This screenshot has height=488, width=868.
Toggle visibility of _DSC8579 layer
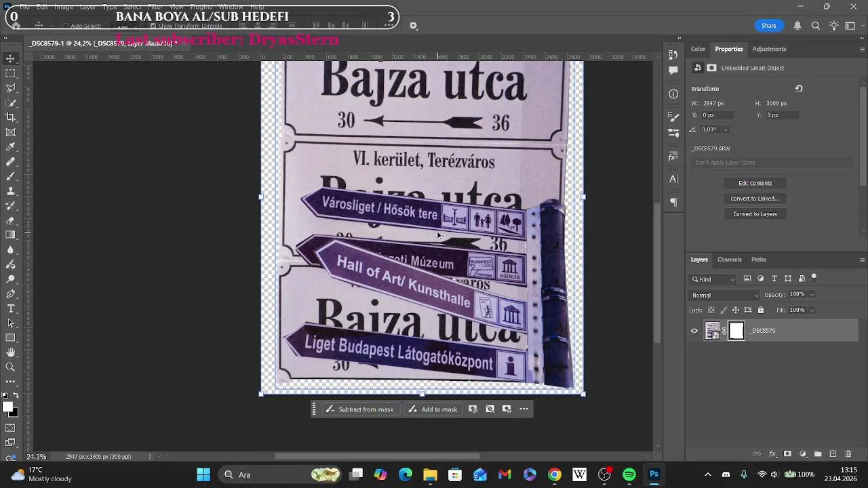[x=694, y=331]
